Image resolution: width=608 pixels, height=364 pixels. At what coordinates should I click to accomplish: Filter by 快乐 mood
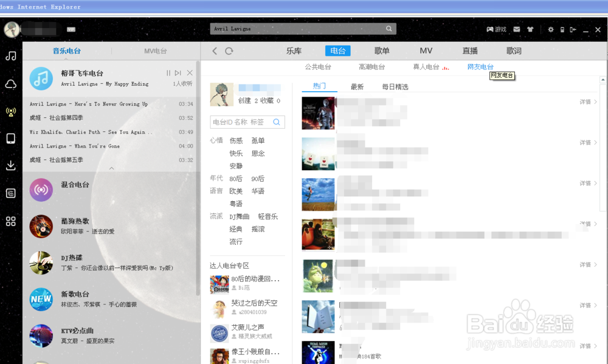pos(236,154)
